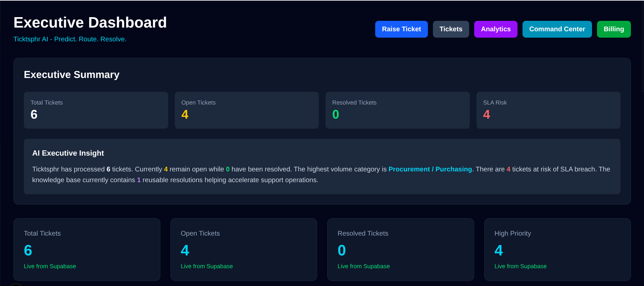Select the Resolved Tickets summary card with green 0
Screen dimensions: 644x286
[x=397, y=110]
